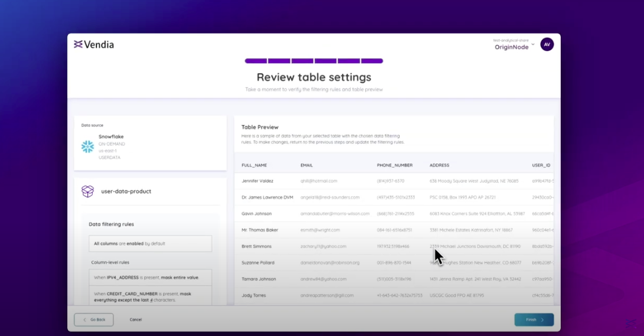Click the IPV4_ADDRESS mask rule
Viewport: 644px width, 336px height.
[151, 278]
